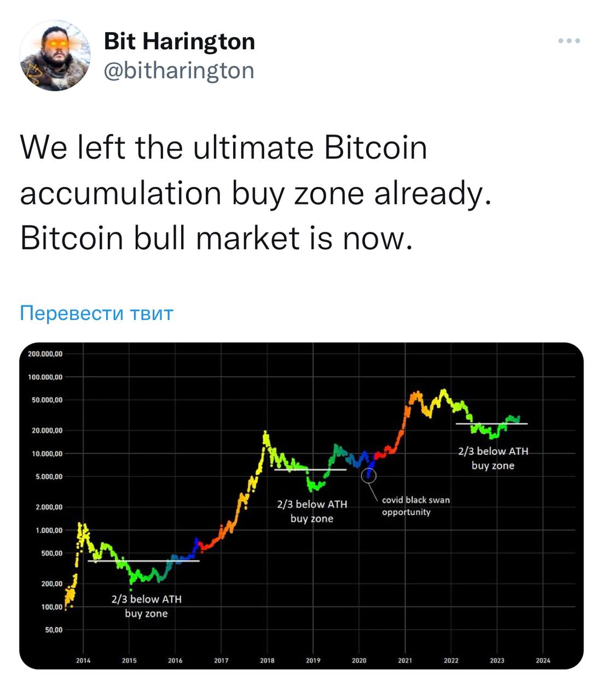Click the @bitharington handle
This screenshot has width=603, height=700.
pyautogui.click(x=179, y=71)
